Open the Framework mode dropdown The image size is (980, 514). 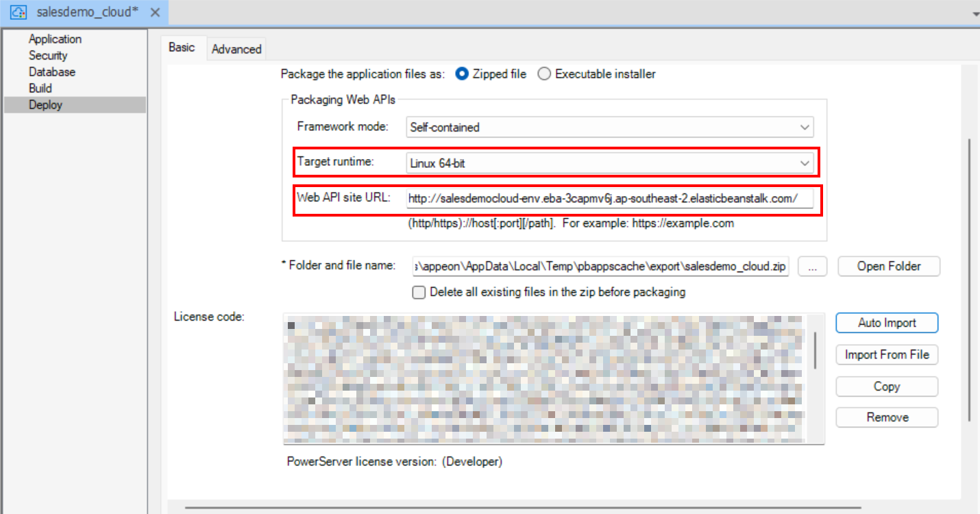[805, 127]
